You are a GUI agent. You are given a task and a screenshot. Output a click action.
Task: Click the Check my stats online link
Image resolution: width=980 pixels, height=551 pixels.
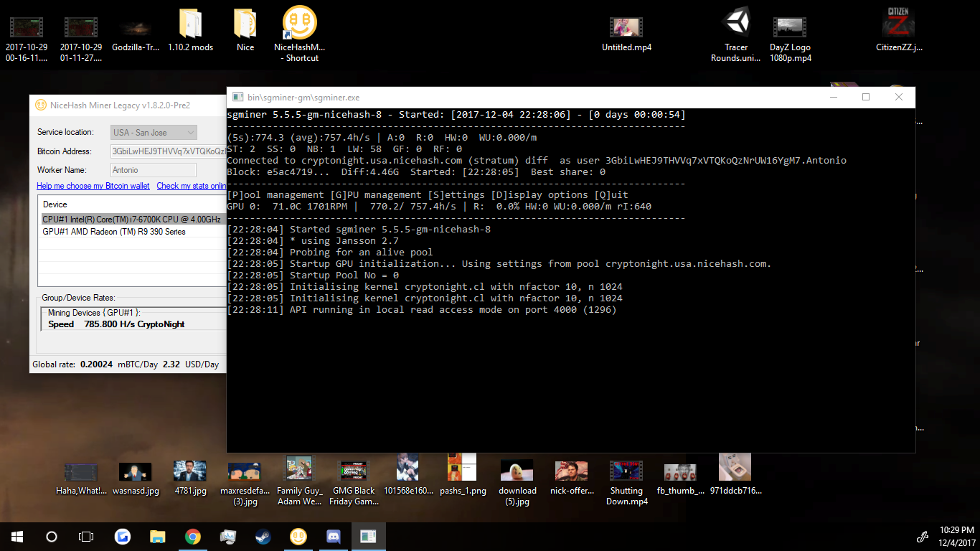pyautogui.click(x=191, y=186)
